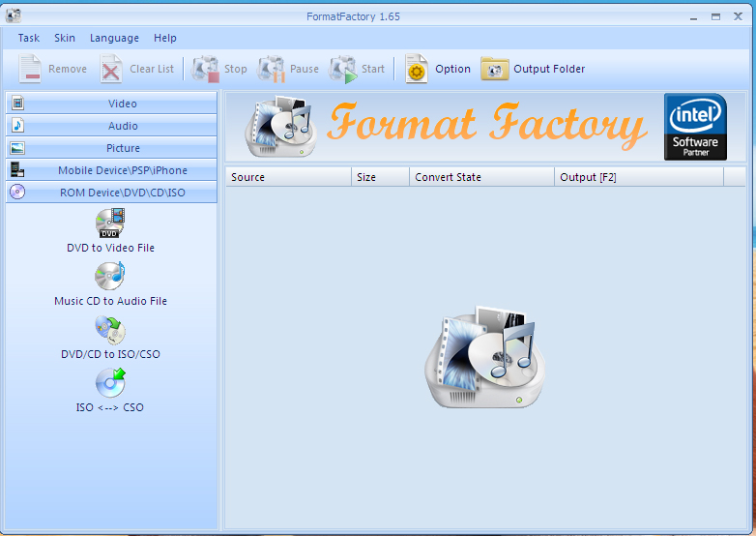Click the music note icon on Audio panel
Image resolution: width=756 pixels, height=536 pixels.
click(17, 125)
